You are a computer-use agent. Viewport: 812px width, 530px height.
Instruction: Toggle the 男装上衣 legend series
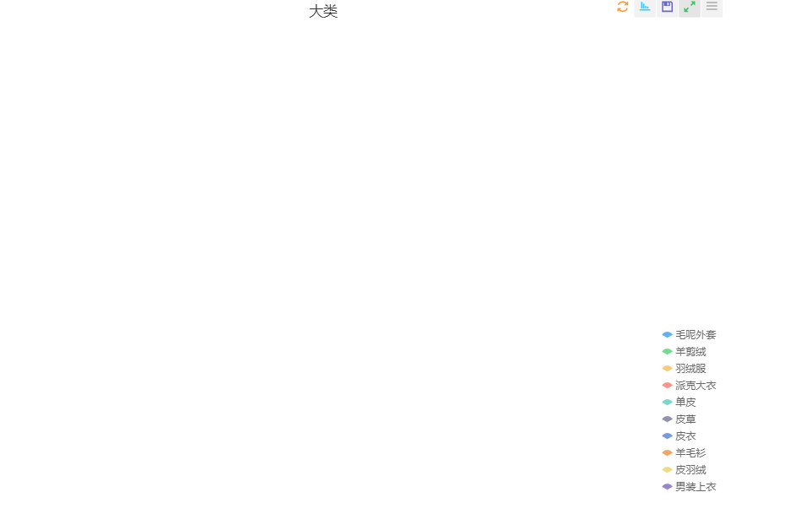pyautogui.click(x=690, y=487)
